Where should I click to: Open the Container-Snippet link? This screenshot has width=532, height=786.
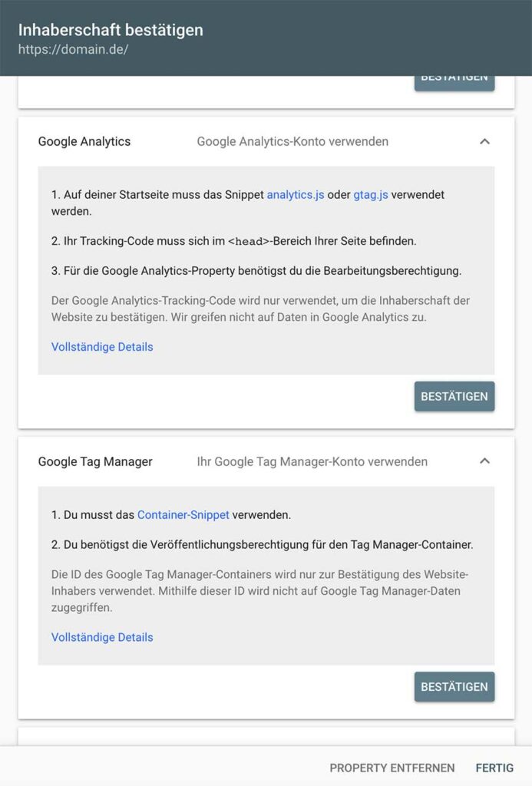183,515
